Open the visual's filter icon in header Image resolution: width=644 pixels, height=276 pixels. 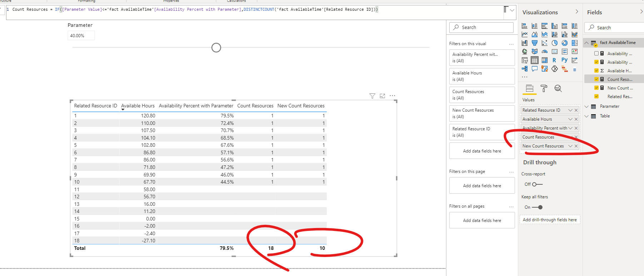point(372,96)
